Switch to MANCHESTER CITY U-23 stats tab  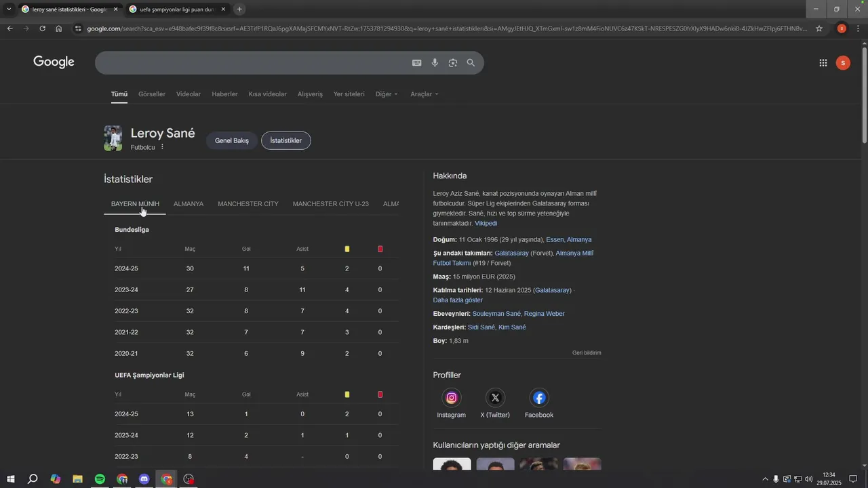[x=331, y=204]
